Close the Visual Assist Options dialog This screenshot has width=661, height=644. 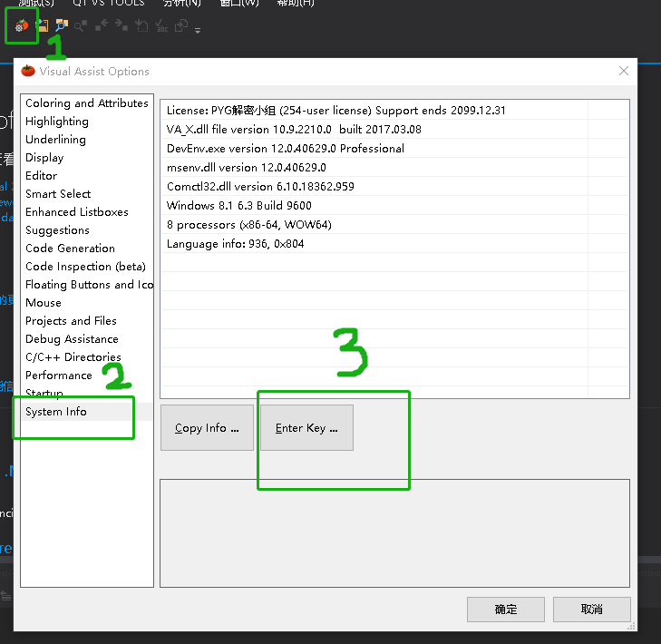(x=624, y=71)
